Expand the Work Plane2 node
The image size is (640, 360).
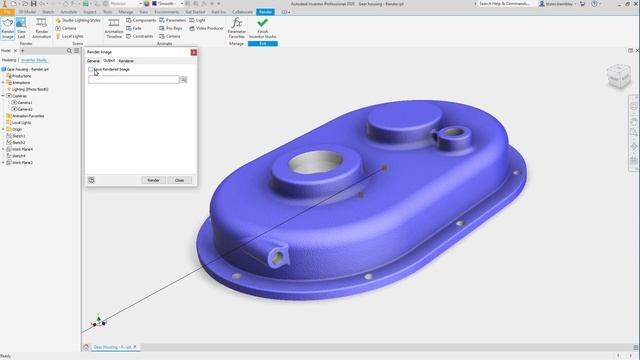(x=3, y=162)
